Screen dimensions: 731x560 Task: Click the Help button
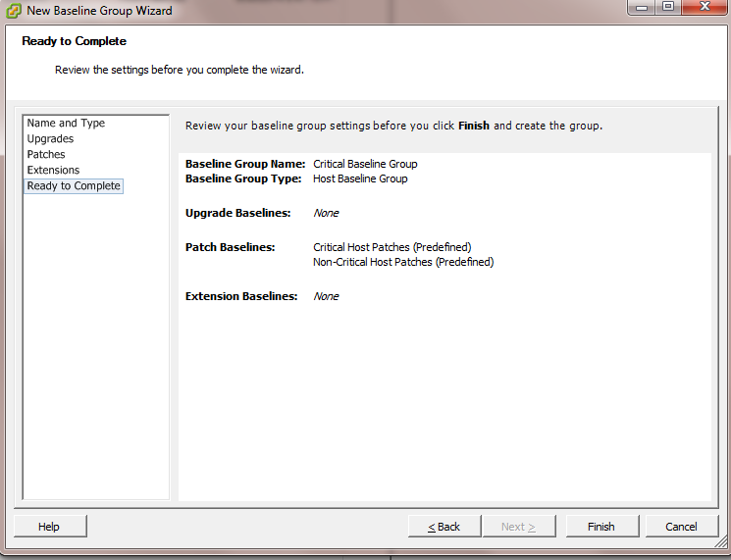point(50,527)
